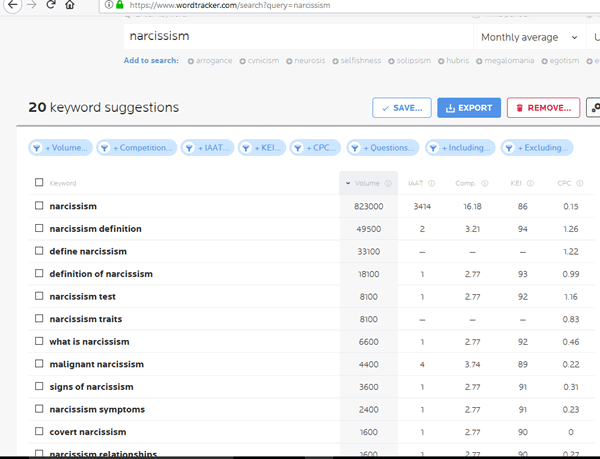Add 'cynicism' to search via plus icon

point(242,61)
